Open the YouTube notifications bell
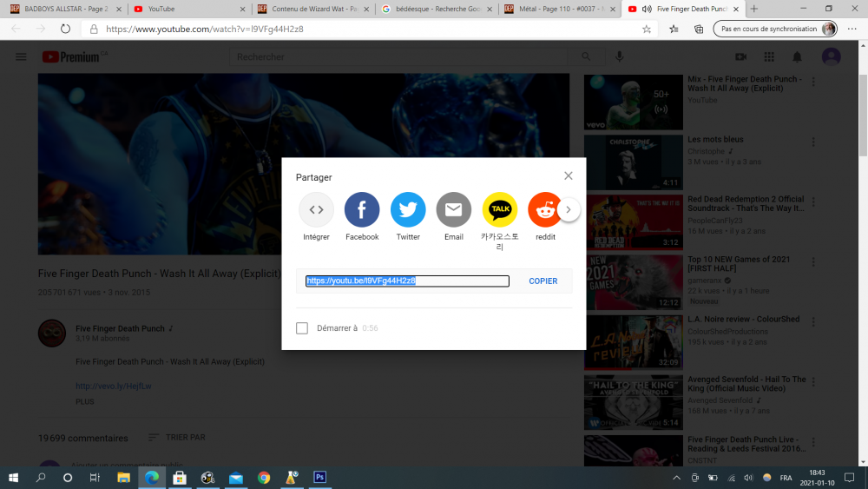The width and height of the screenshot is (868, 489). coord(797,57)
